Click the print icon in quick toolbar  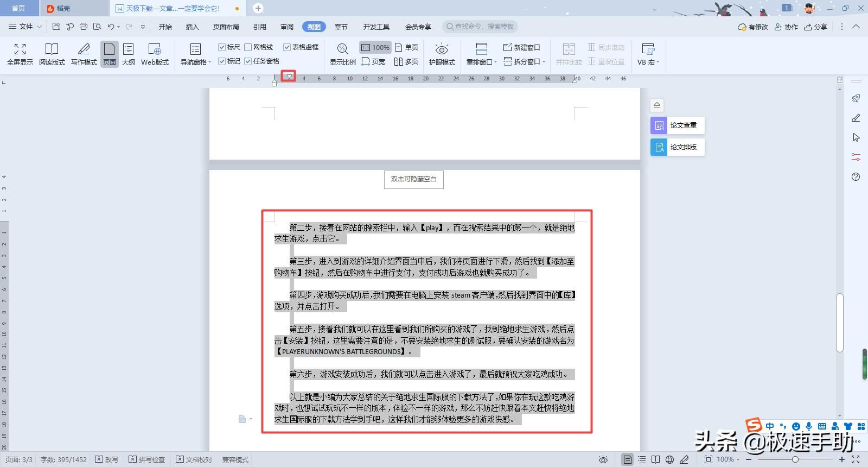84,26
